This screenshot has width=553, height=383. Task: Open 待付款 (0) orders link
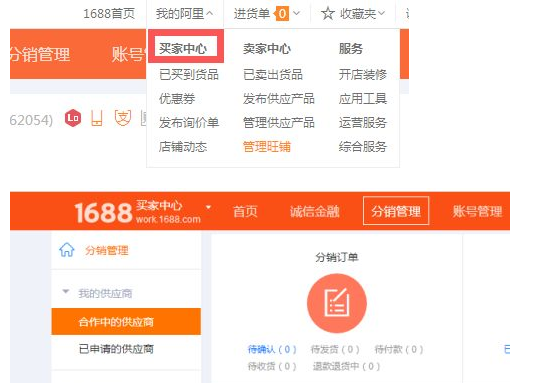399,349
